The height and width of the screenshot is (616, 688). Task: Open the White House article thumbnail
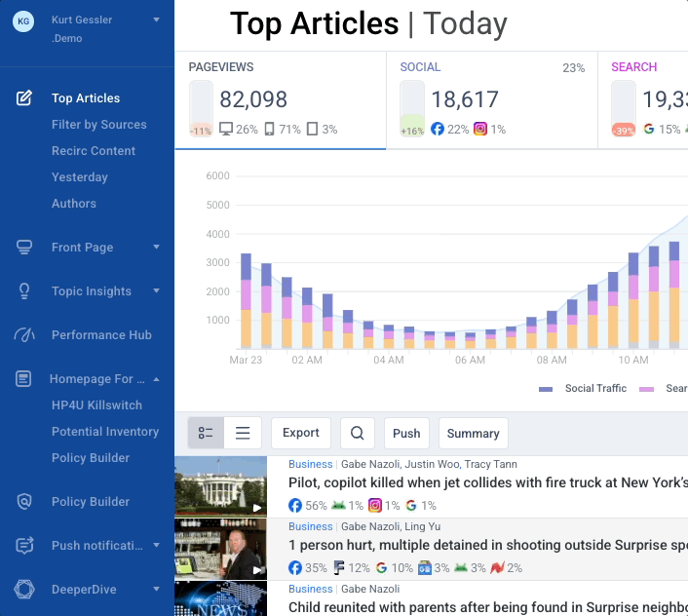pyautogui.click(x=220, y=485)
